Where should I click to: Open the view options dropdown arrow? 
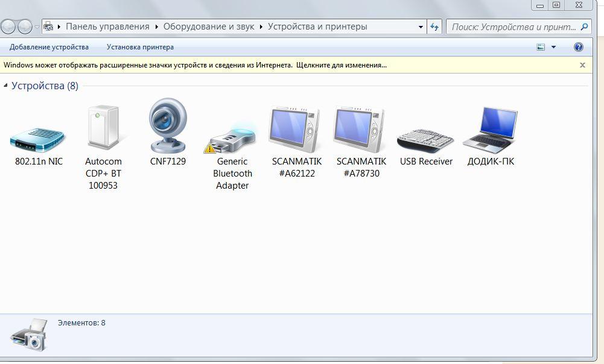(x=553, y=47)
